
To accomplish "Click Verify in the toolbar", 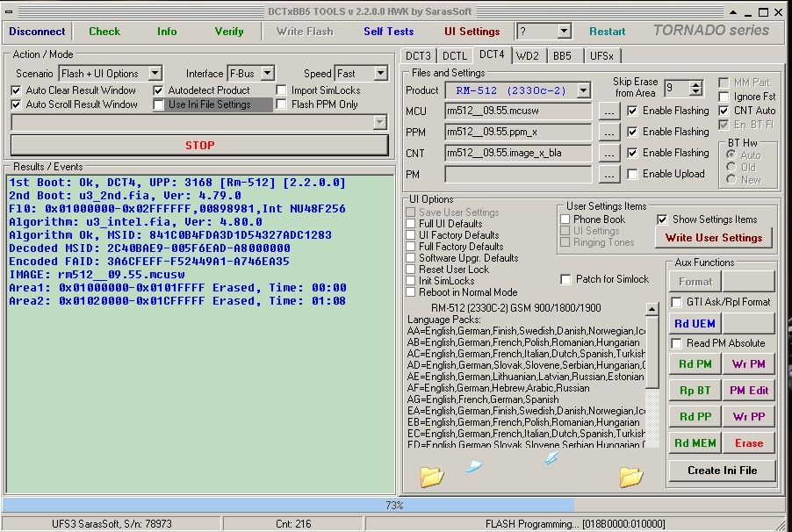I will [x=229, y=32].
